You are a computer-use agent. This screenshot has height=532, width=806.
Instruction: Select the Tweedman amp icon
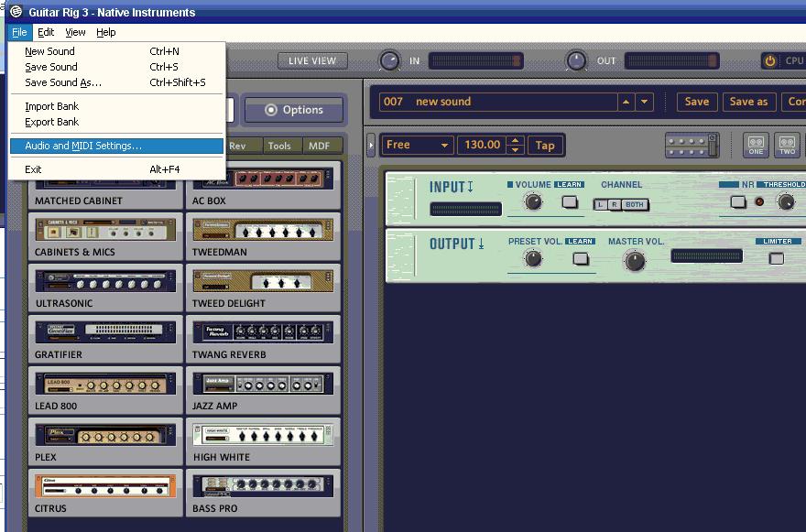[x=263, y=229]
